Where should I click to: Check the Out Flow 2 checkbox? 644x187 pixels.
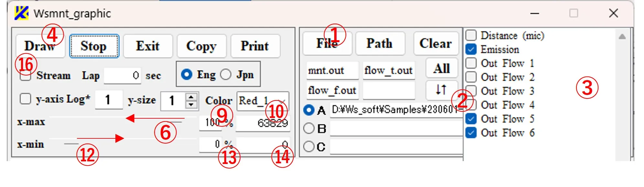471,77
